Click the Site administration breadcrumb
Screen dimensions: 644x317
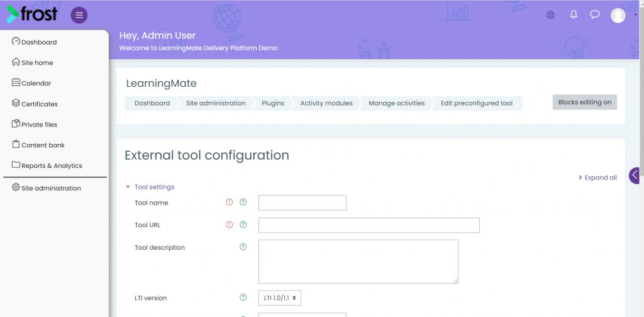click(216, 104)
